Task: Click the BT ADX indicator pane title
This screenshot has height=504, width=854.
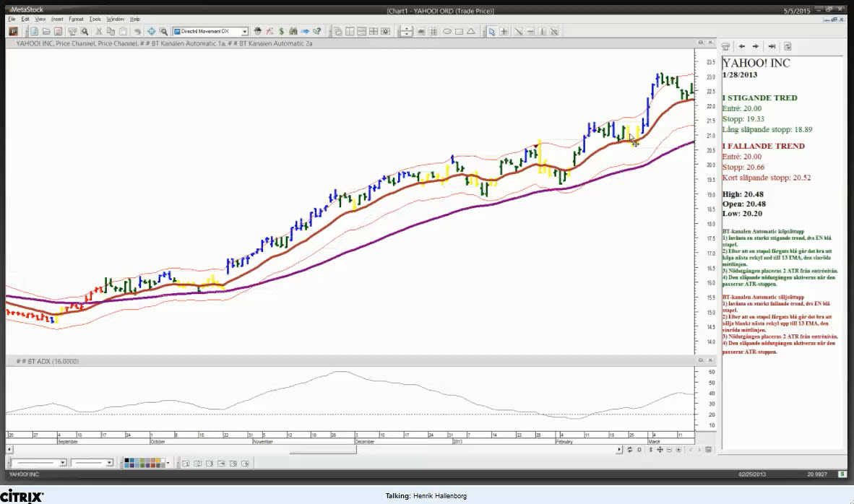Action: click(48, 362)
